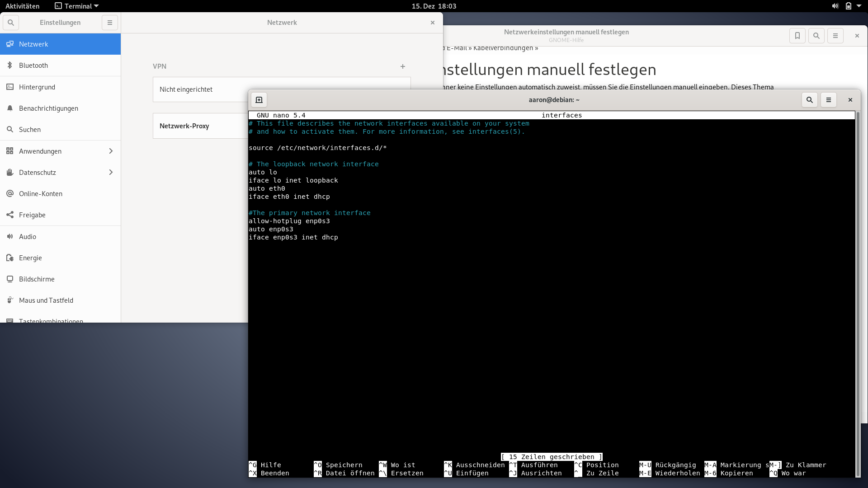The image size is (868, 488).
Task: Open search in the GNOME-Hilfe window
Action: tap(816, 36)
